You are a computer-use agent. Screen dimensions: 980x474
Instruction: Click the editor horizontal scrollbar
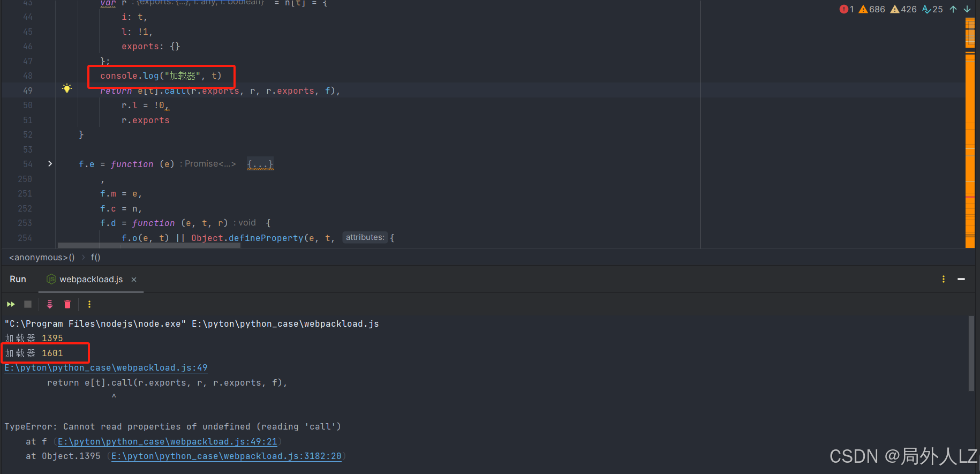(149, 245)
